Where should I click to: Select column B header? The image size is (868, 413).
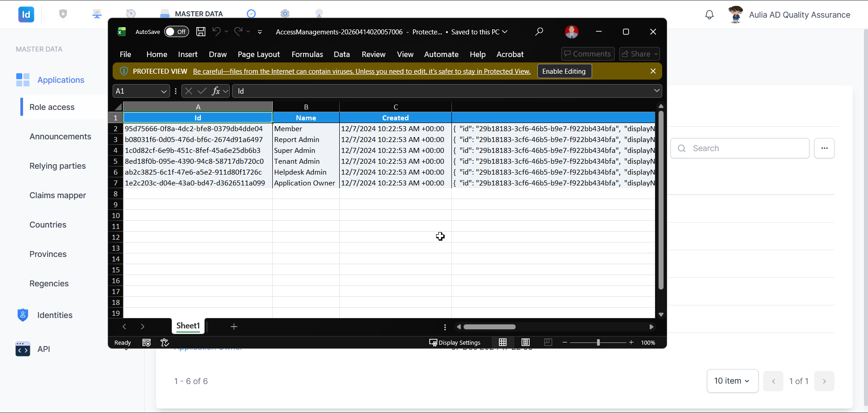click(306, 107)
